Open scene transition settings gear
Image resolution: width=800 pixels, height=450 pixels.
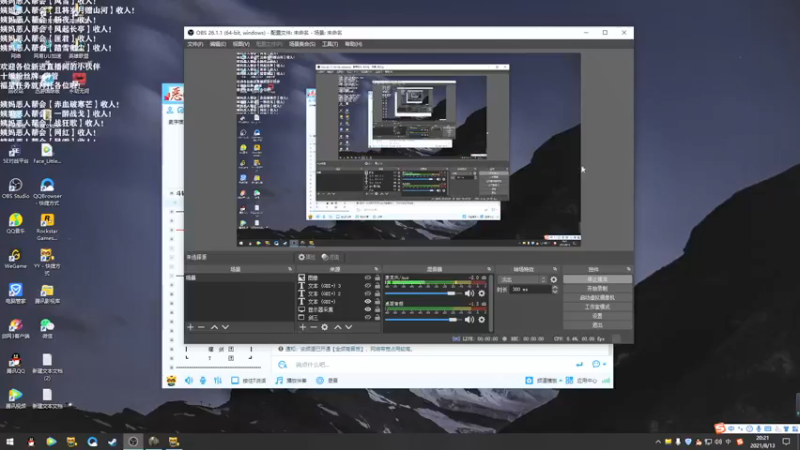click(554, 280)
